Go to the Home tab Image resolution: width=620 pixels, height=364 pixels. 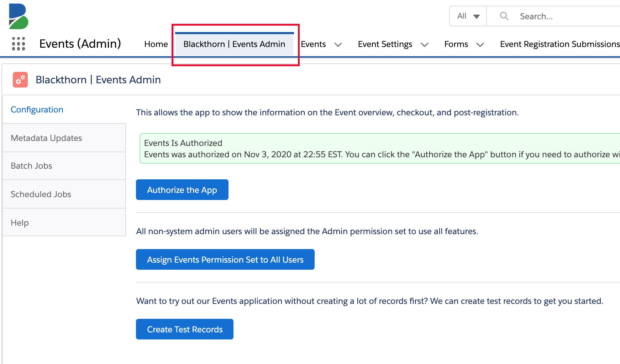(156, 44)
